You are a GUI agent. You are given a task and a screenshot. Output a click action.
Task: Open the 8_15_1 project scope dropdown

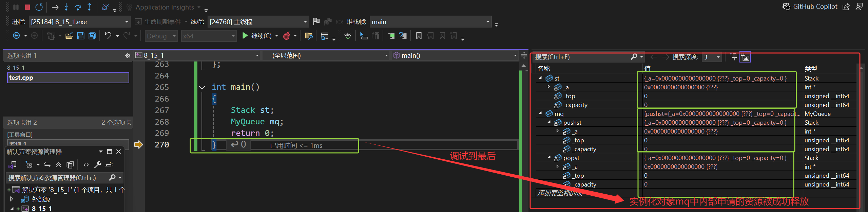pos(197,55)
